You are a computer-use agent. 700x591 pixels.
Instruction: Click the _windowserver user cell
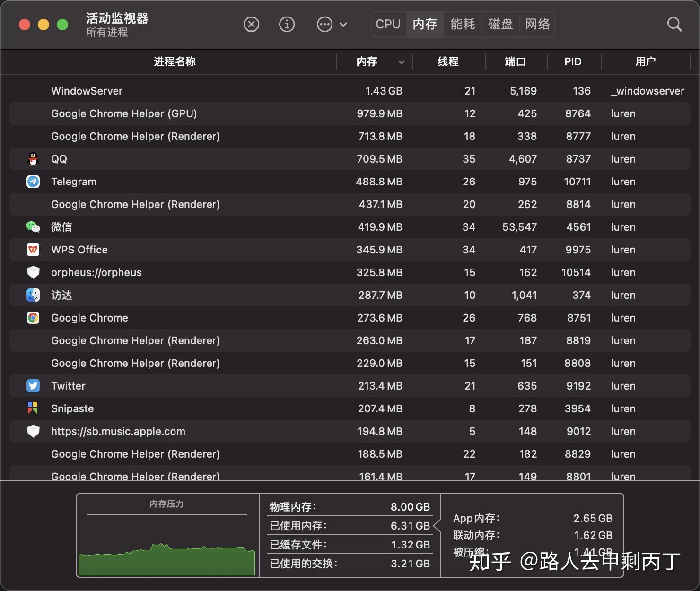click(x=647, y=91)
